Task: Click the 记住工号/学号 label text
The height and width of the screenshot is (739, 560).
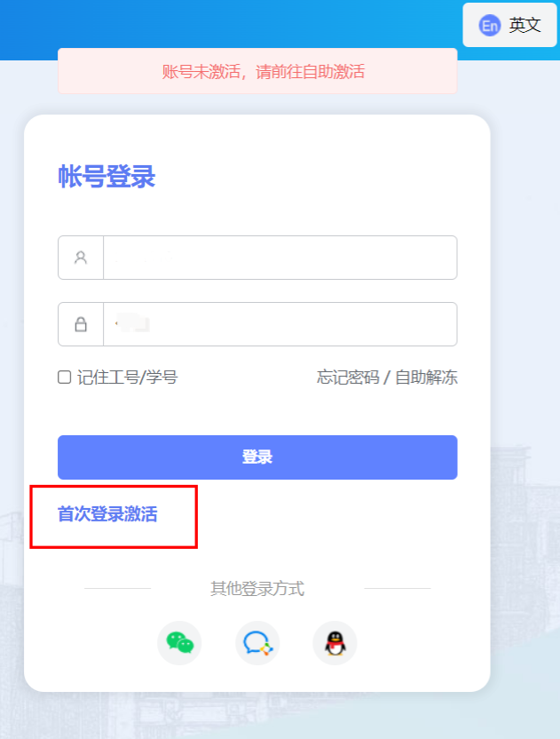Action: [x=127, y=377]
